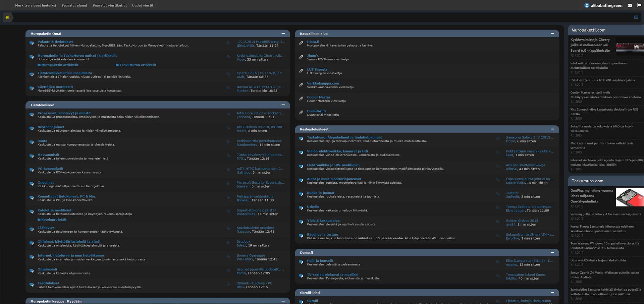Open latest thread 'Dropbox' in Ohjelmat row
Screen dimensions: 644x304
(x=243, y=241)
